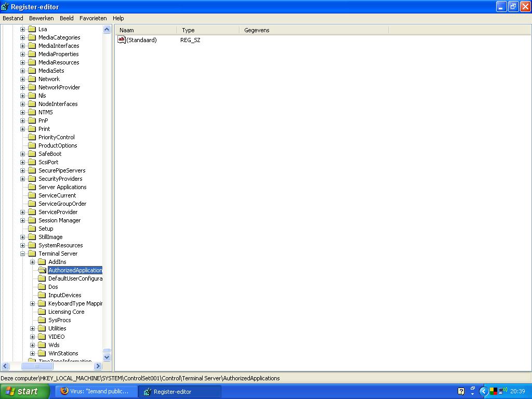Click the 20:39 system clock

point(518,392)
